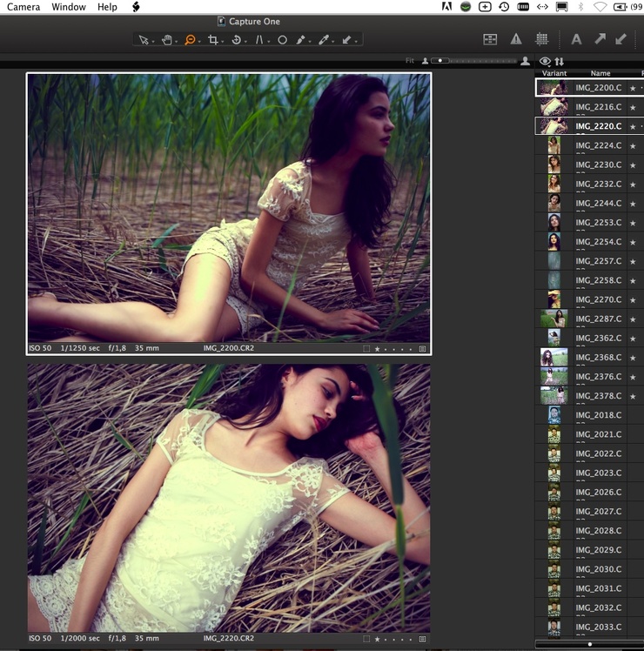Select the Crop tool

click(x=213, y=40)
